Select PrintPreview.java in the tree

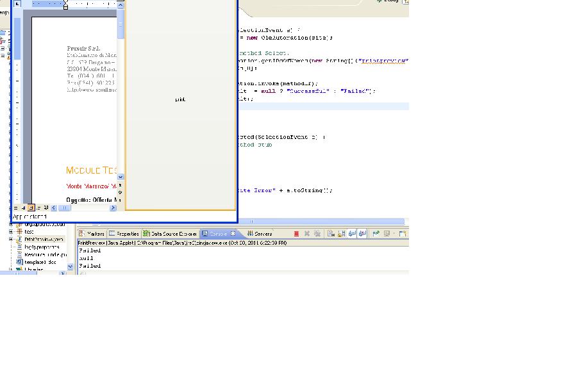coord(44,239)
